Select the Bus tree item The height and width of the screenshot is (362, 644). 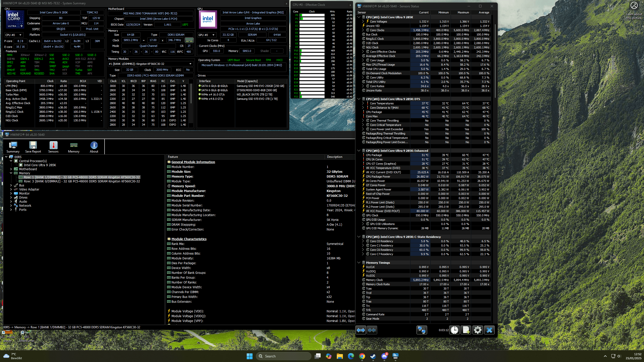tap(22, 185)
